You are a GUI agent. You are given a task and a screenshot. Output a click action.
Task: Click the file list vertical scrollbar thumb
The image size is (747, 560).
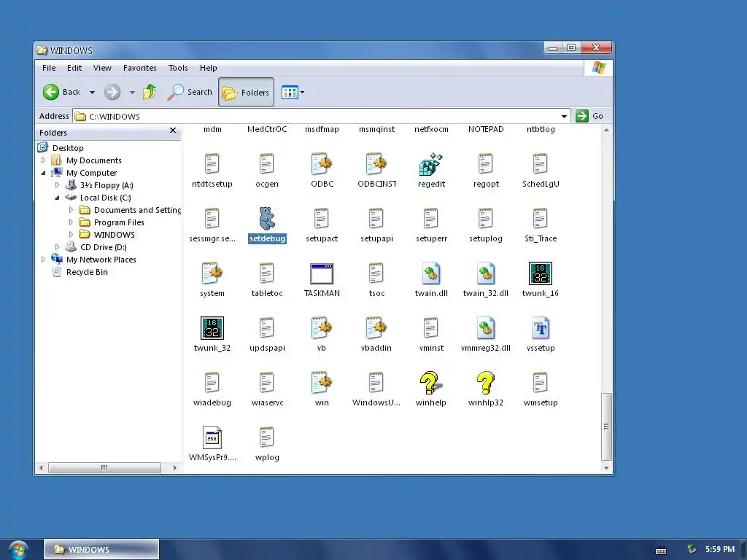coord(606,427)
